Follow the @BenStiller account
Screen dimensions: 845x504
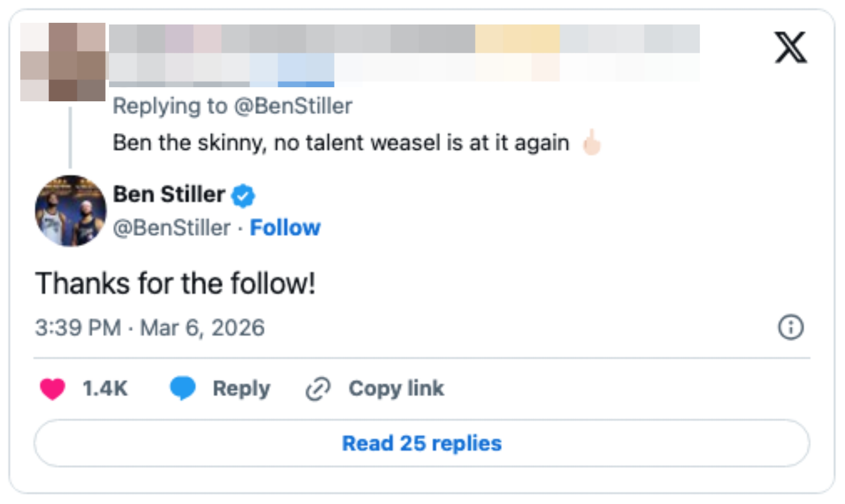[x=285, y=228]
